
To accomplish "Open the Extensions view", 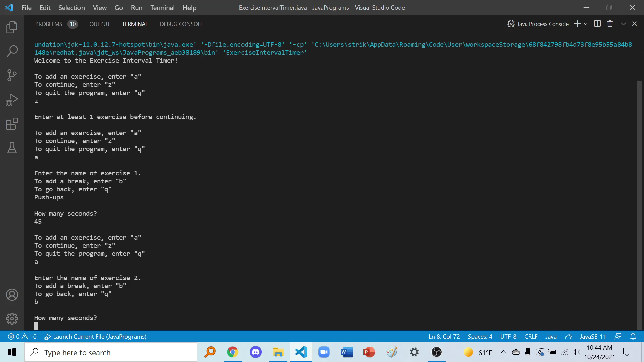I will point(12,124).
